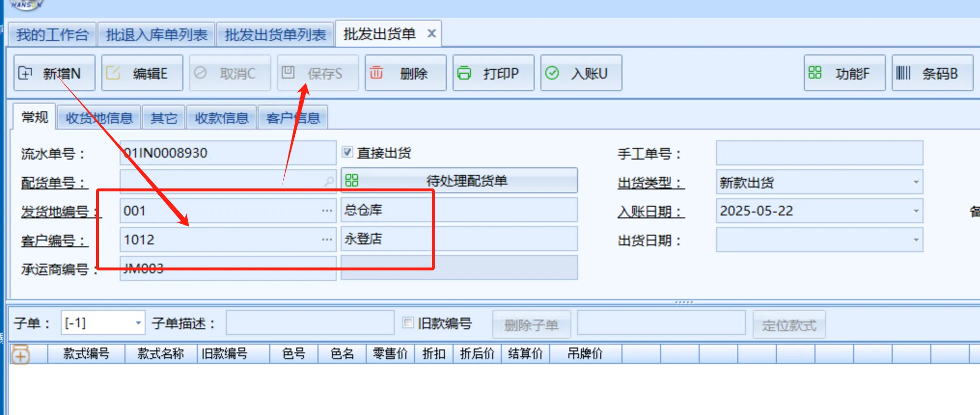The image size is (980, 415).
Task: Enable the 旧款编号 checkbox
Action: click(408, 323)
